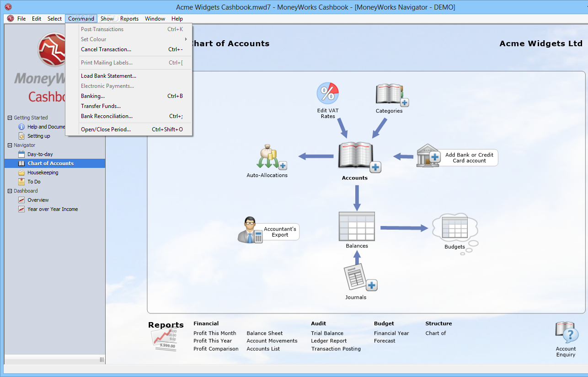Image resolution: width=588 pixels, height=377 pixels.
Task: Click the Add Bank or Credit Card account icon
Action: click(428, 156)
